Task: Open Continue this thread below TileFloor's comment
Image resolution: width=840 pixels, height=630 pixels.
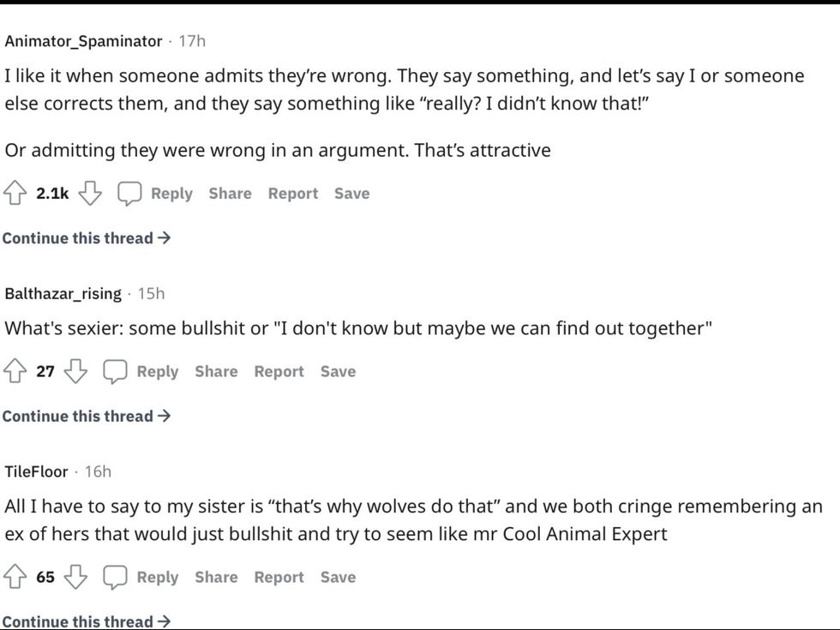Action: click(x=86, y=621)
